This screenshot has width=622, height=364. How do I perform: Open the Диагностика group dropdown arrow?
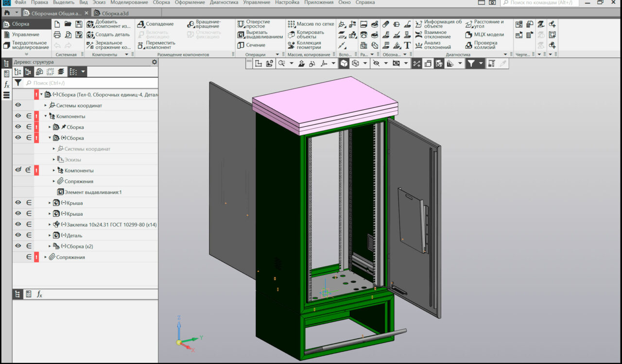point(505,55)
